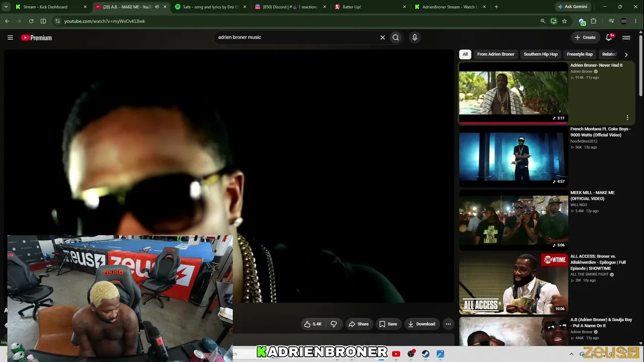The width and height of the screenshot is (644, 362).
Task: Open the YouTube guide hamburger menu
Action: click(x=10, y=37)
